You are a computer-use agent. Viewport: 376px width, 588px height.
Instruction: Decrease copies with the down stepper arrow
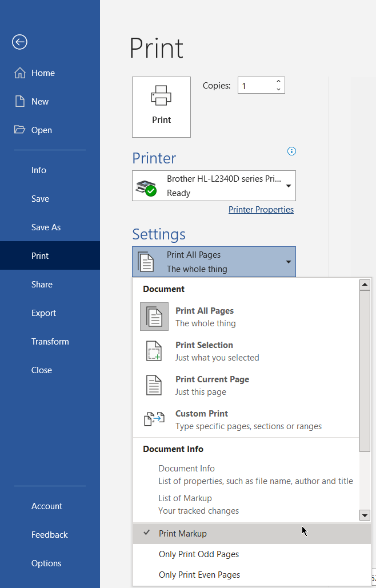point(278,89)
